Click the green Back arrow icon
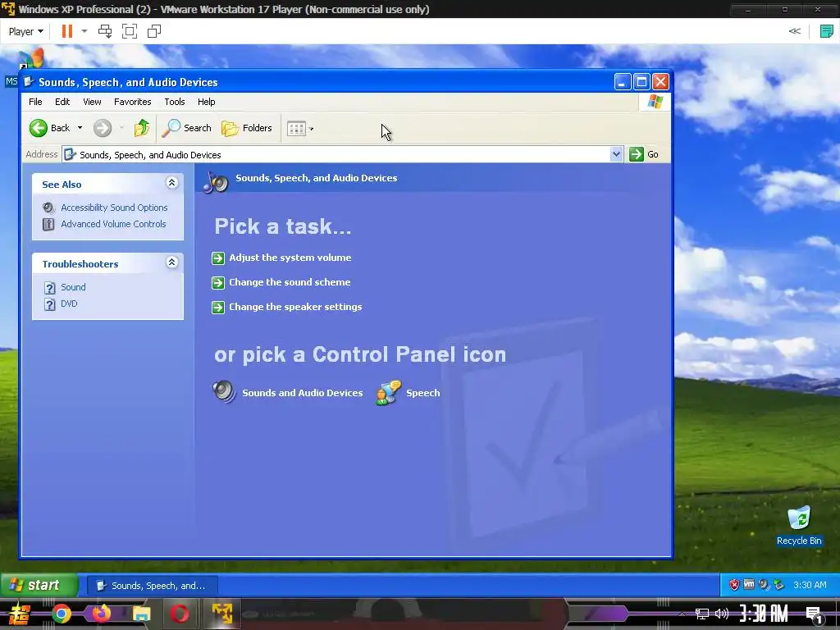 39,128
